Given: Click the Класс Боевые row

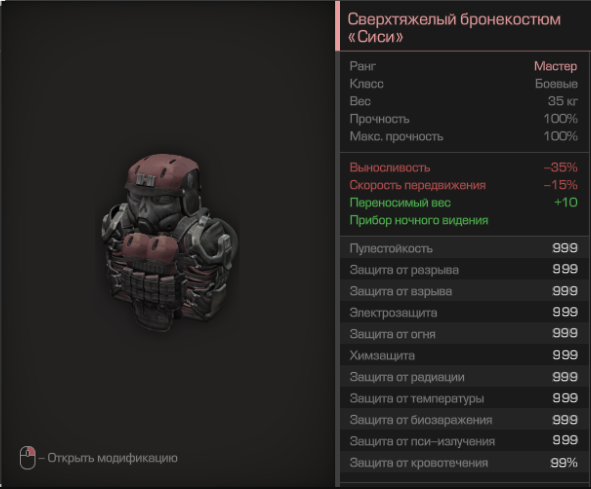Looking at the screenshot, I should [x=463, y=84].
